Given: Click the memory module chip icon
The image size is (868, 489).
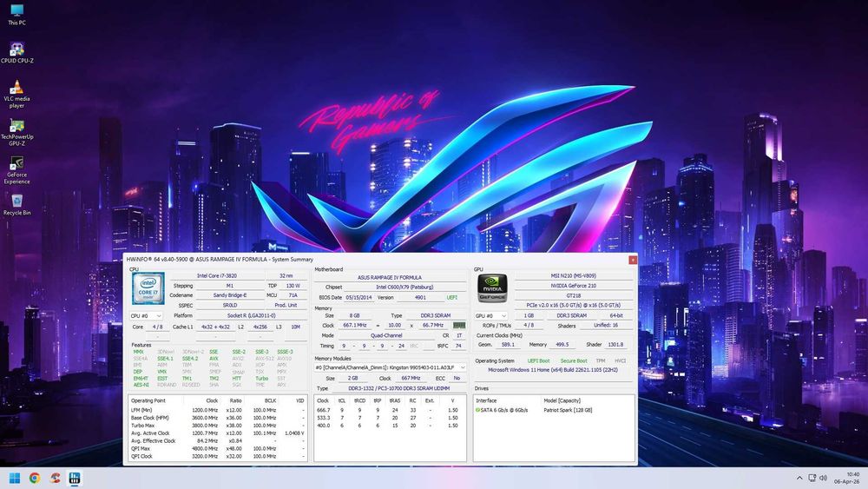Looking at the screenshot, I should [459, 325].
